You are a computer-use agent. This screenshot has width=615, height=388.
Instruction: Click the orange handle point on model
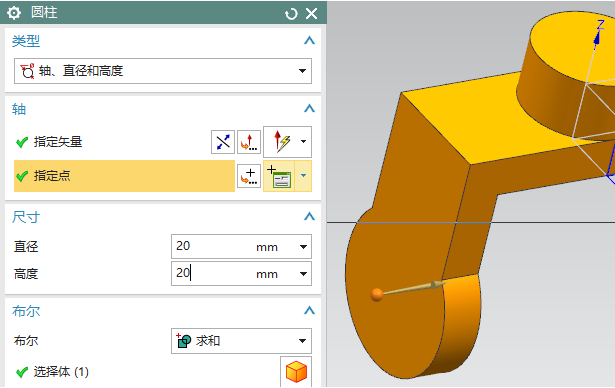377,294
